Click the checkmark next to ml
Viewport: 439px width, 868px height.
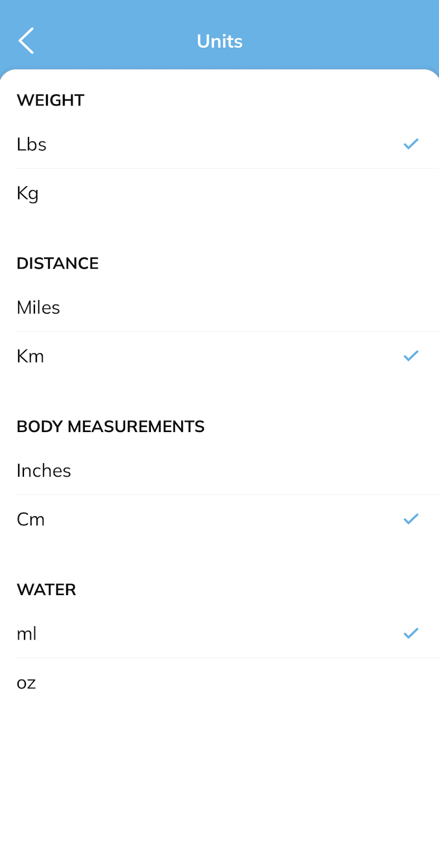411,633
